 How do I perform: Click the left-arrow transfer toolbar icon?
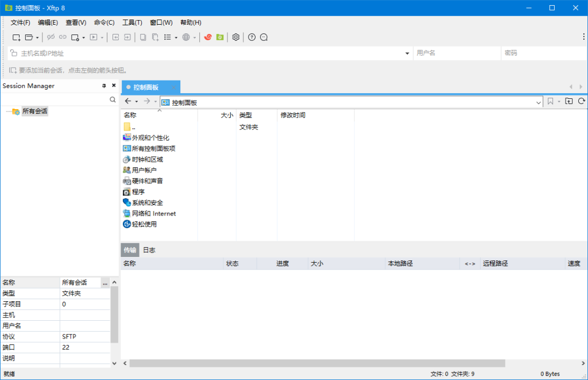(116, 37)
